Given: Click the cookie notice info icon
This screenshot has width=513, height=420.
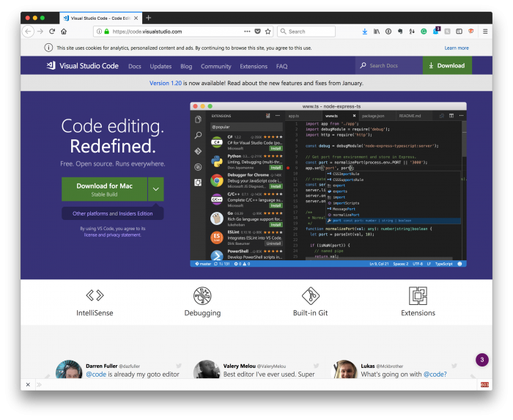Looking at the screenshot, I should [48, 48].
